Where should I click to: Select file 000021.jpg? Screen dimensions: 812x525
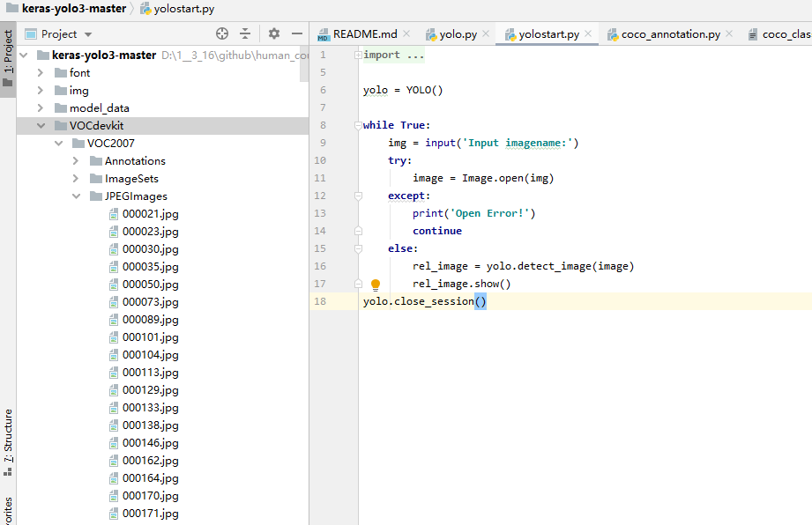(x=150, y=214)
